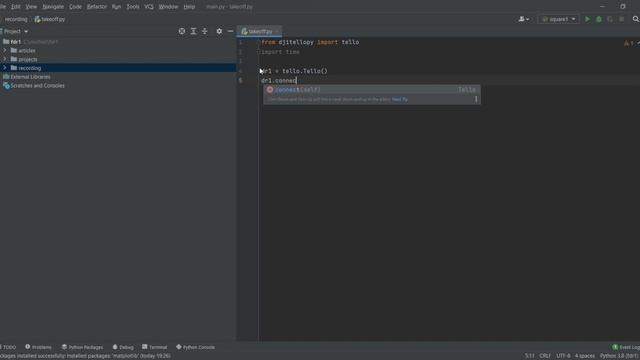
Task: Close the takeoff.py editor tab
Action: (278, 31)
